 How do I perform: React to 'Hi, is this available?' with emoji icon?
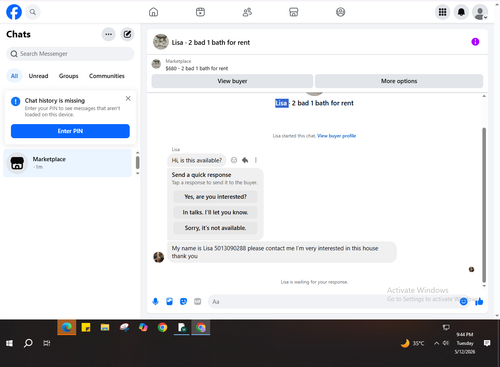click(234, 160)
